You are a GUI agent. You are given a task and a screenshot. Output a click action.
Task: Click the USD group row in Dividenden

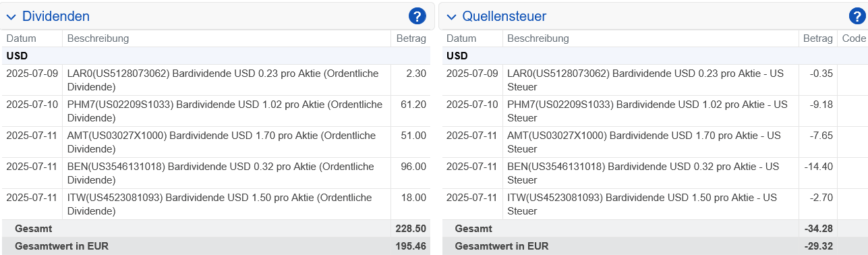tap(215, 56)
